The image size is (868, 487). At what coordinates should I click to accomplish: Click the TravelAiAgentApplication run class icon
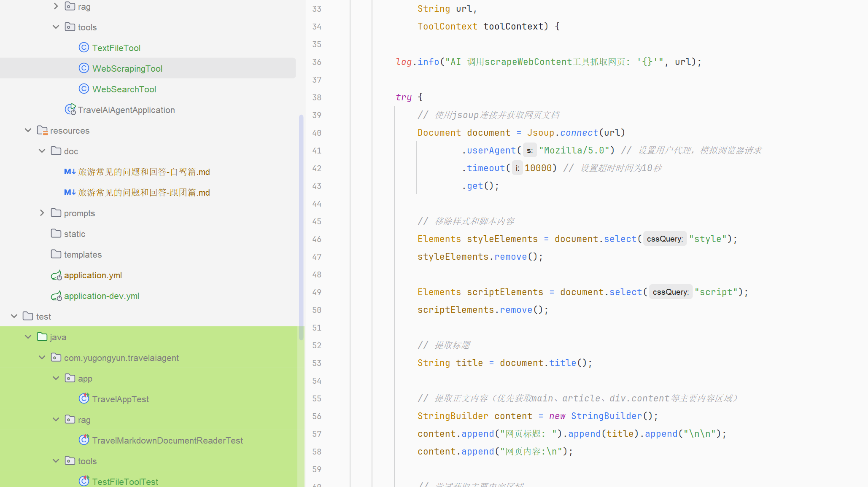coord(70,110)
